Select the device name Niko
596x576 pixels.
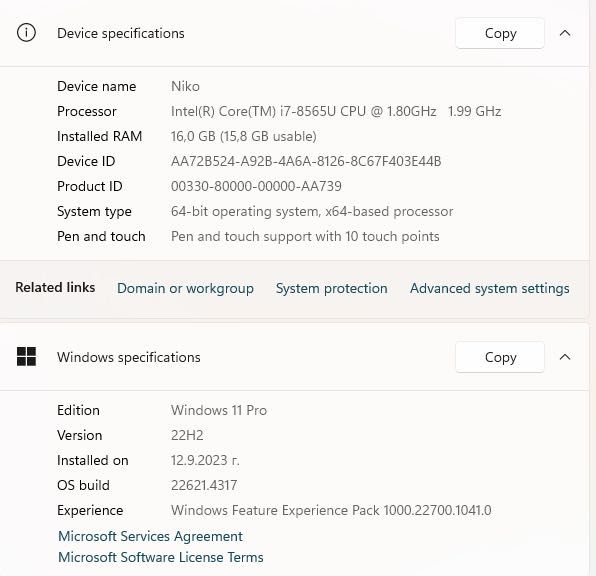coord(185,86)
